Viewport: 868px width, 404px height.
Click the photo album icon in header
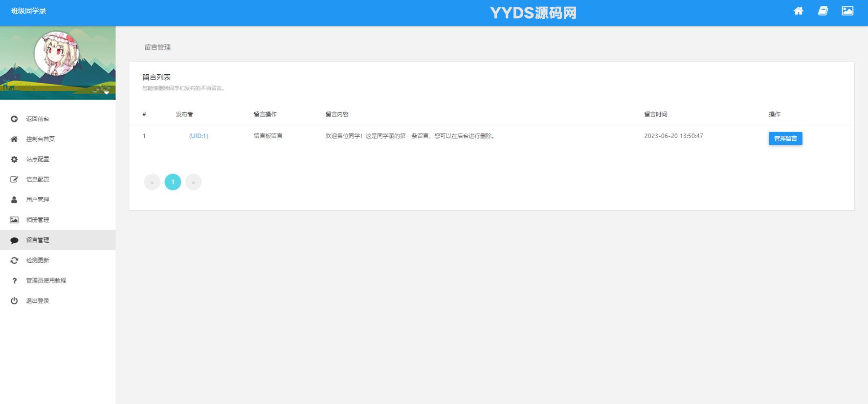tap(847, 11)
